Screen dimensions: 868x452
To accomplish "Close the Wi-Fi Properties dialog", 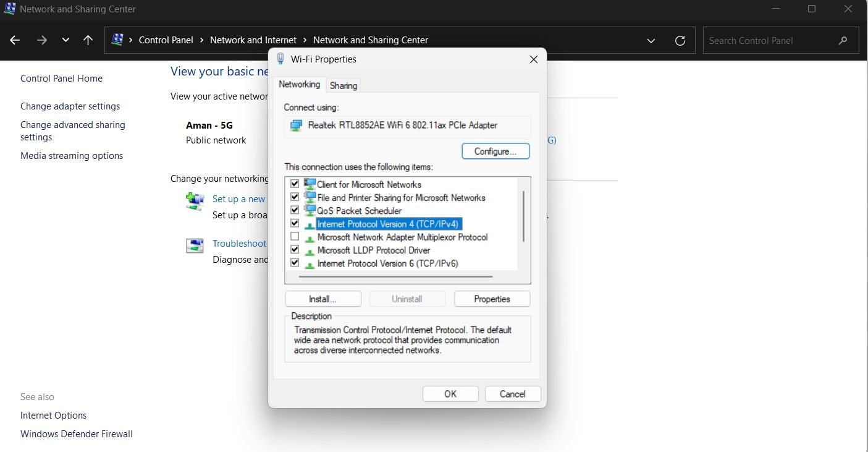I will pos(534,59).
